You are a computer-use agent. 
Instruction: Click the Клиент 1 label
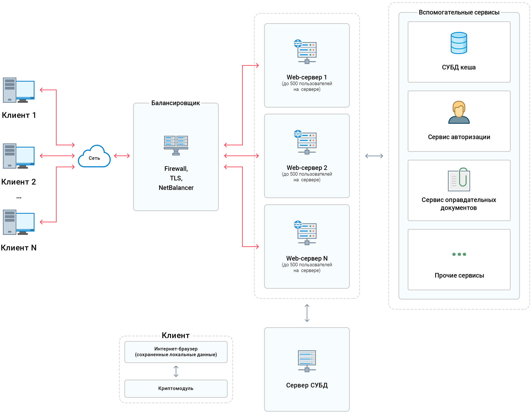coord(19,115)
